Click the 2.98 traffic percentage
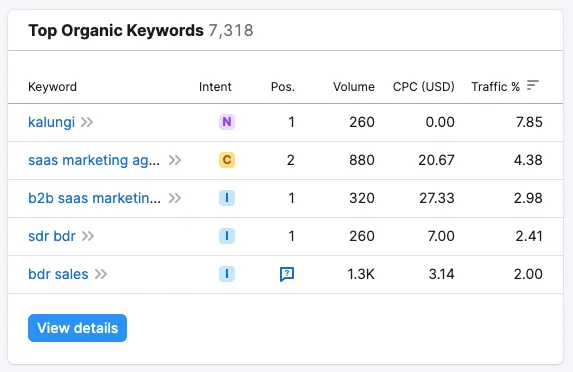The image size is (573, 372). click(x=528, y=198)
